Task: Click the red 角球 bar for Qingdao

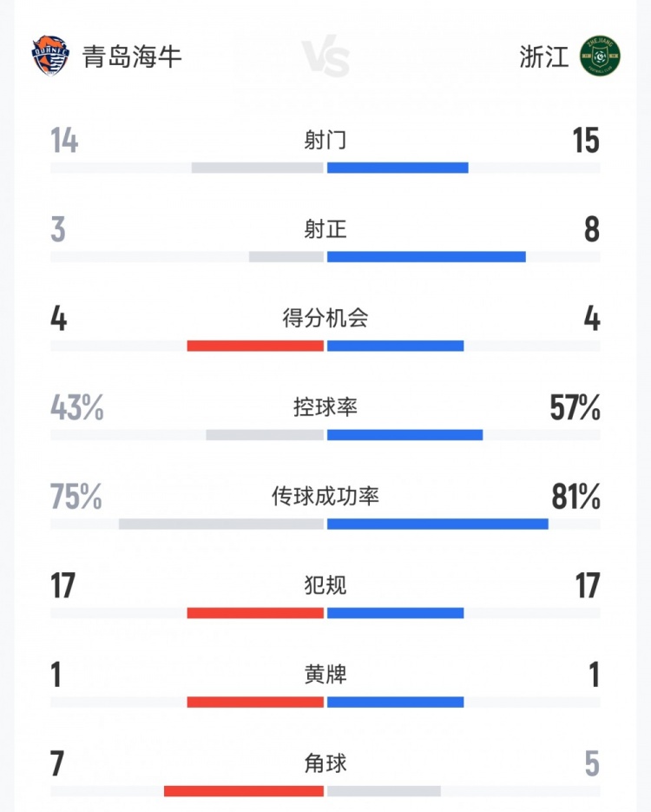Action: (244, 791)
